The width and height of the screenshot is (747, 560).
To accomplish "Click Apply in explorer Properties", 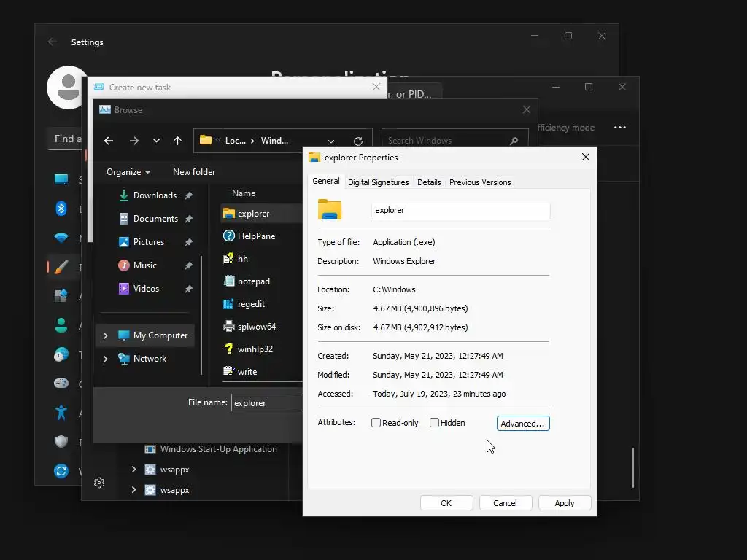I will [x=565, y=503].
